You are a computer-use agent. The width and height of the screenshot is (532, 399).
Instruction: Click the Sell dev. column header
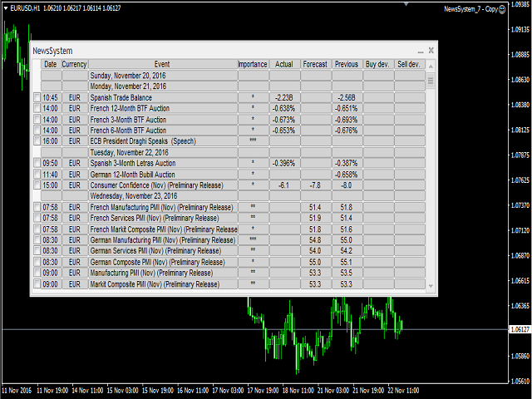pyautogui.click(x=409, y=64)
